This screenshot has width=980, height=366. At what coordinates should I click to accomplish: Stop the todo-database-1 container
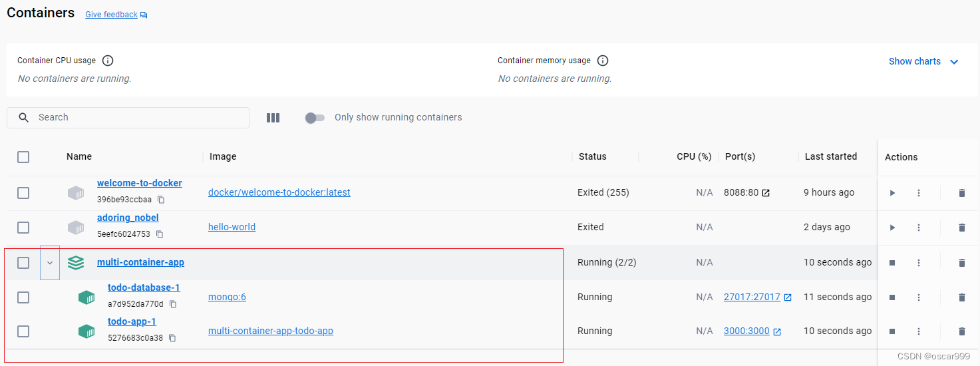coord(892,297)
